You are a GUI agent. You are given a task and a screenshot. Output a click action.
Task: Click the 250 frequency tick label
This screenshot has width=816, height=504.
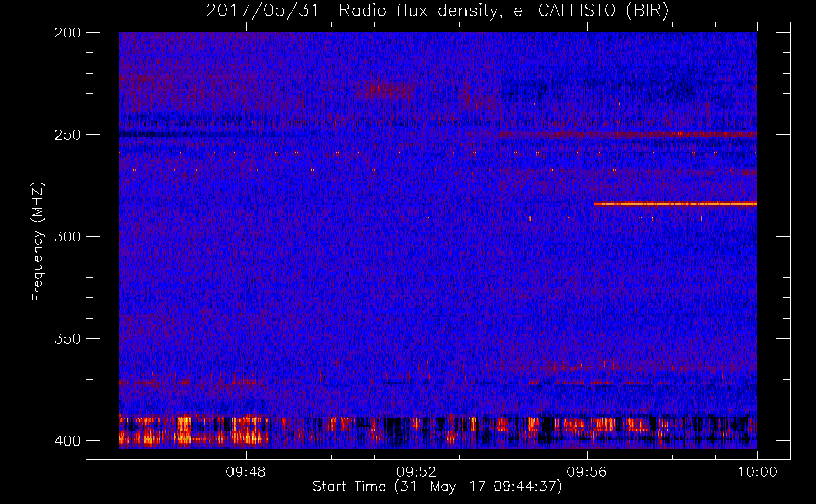[x=67, y=135]
